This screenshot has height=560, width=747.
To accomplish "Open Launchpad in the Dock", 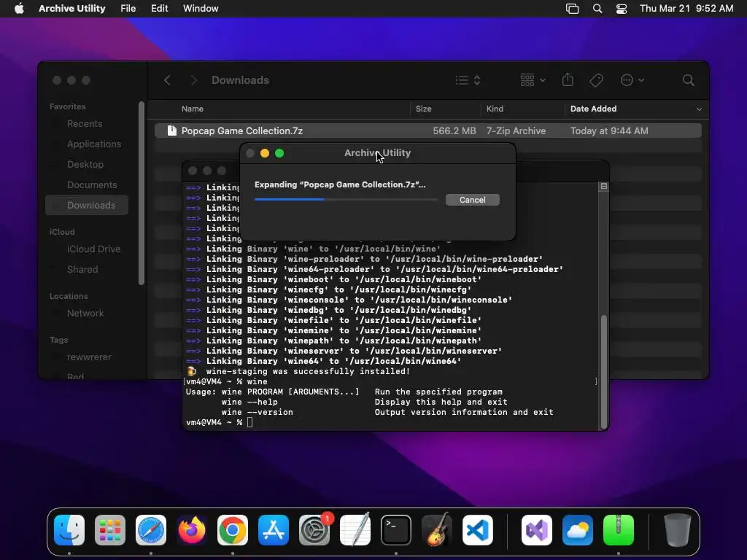I will click(110, 530).
